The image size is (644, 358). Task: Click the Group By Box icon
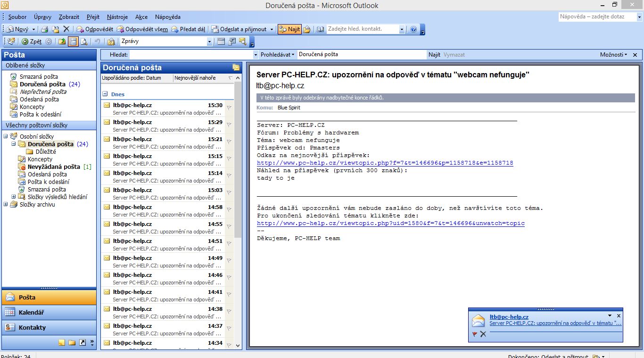pyautogui.click(x=221, y=42)
